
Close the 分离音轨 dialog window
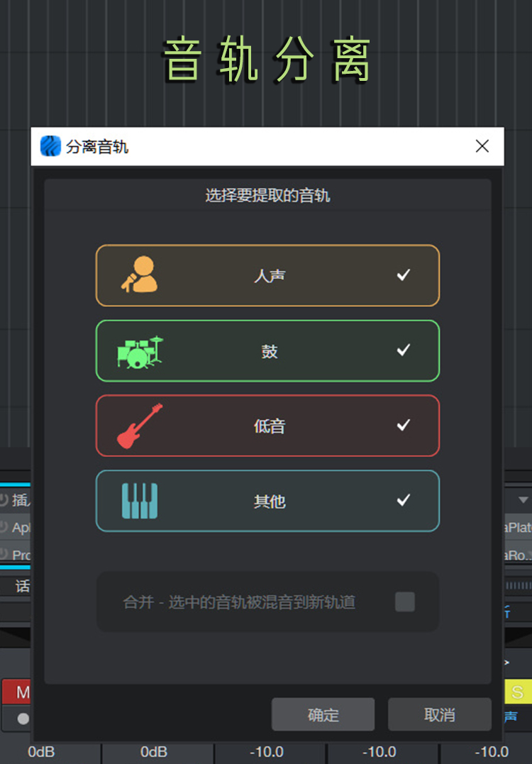482,146
